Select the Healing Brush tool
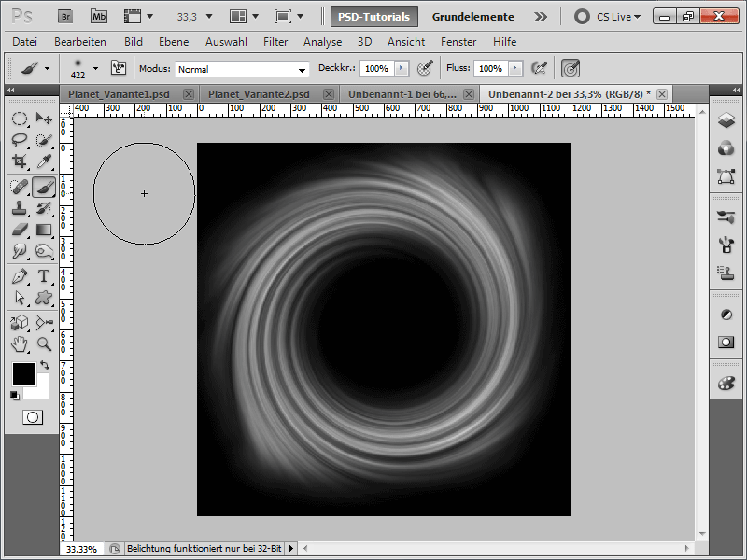747x560 pixels. pyautogui.click(x=19, y=188)
